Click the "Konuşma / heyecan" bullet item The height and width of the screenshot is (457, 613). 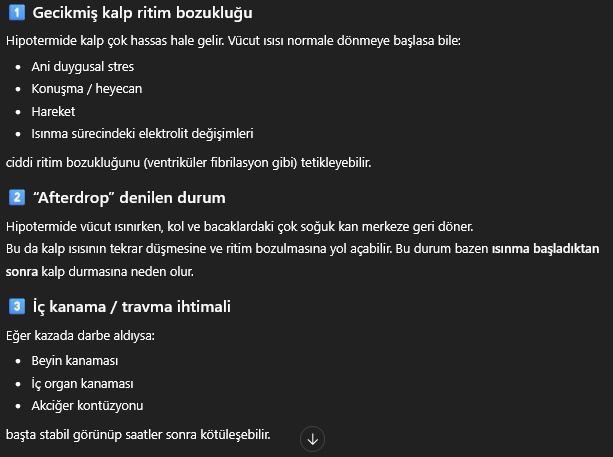(85, 88)
